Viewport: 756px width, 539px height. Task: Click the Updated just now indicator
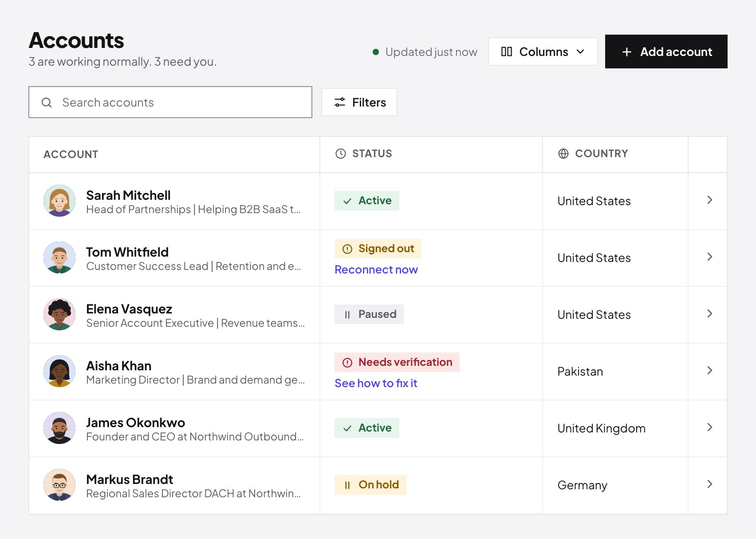tap(425, 52)
